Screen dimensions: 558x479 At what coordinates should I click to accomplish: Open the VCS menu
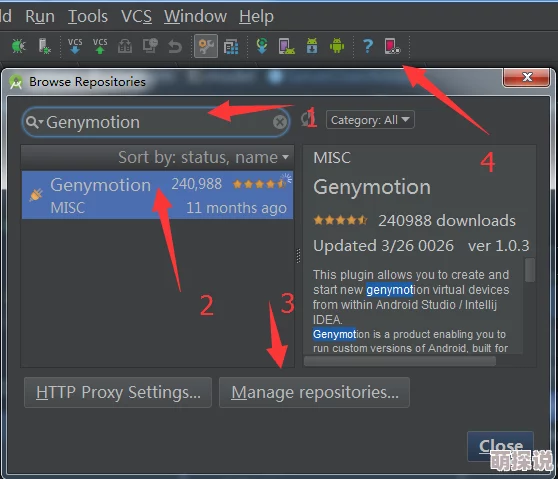[x=136, y=16]
